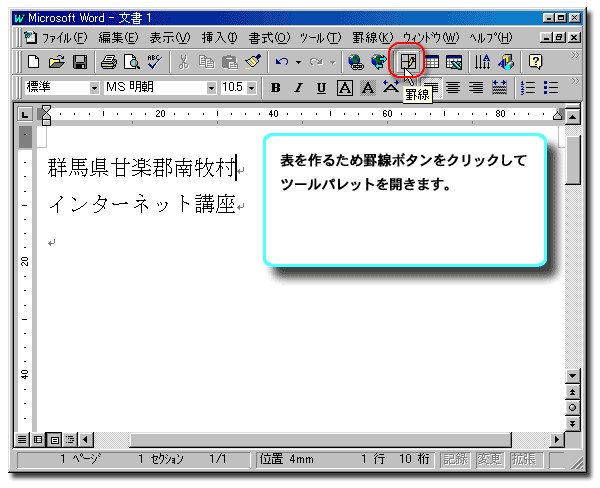Click next page double-arrow button
This screenshot has width=600, height=488.
coord(572,423)
